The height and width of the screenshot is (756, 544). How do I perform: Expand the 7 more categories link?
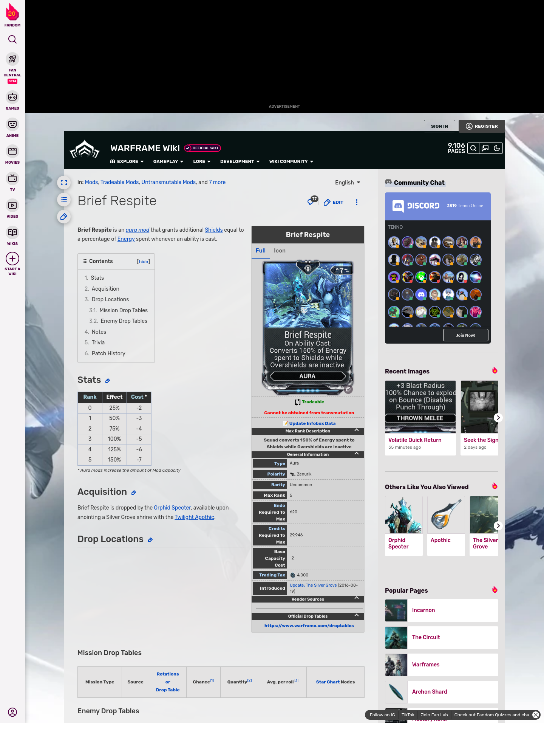pos(217,182)
